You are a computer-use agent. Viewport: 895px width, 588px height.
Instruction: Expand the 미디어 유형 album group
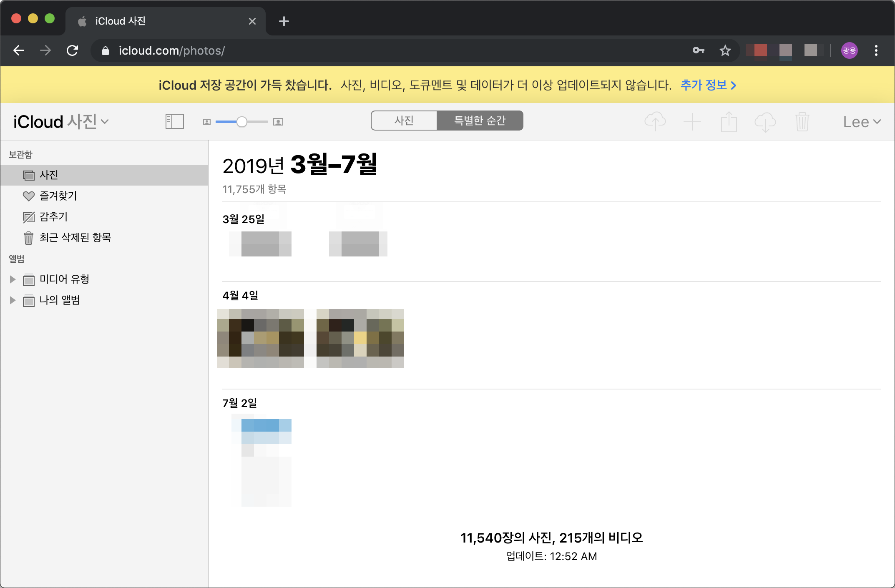pos(13,279)
